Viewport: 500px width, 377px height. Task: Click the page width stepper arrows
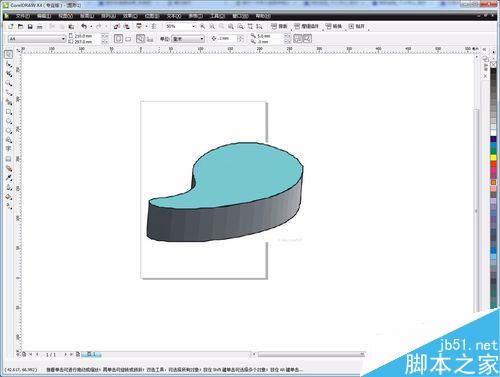[104, 36]
